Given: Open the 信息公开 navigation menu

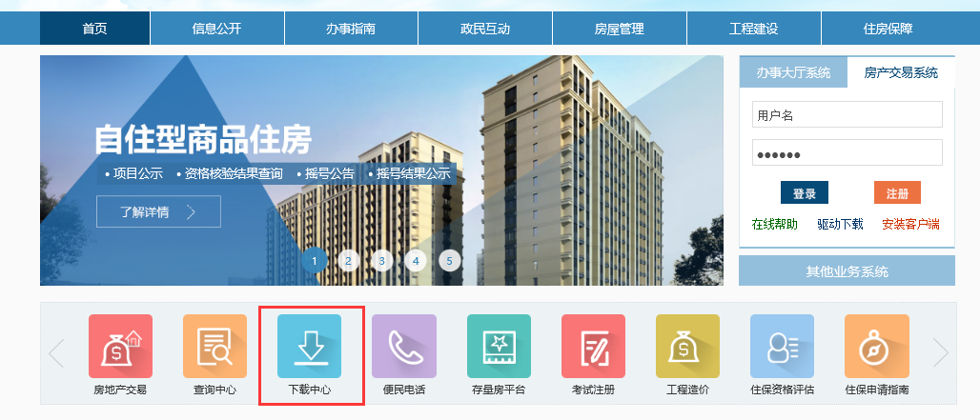Looking at the screenshot, I should point(216,28).
